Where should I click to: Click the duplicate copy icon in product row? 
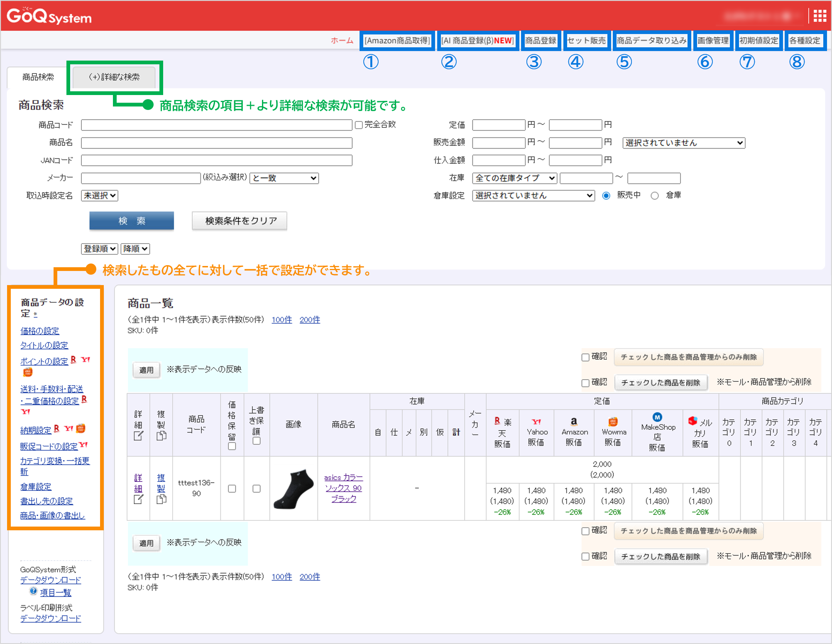161,499
